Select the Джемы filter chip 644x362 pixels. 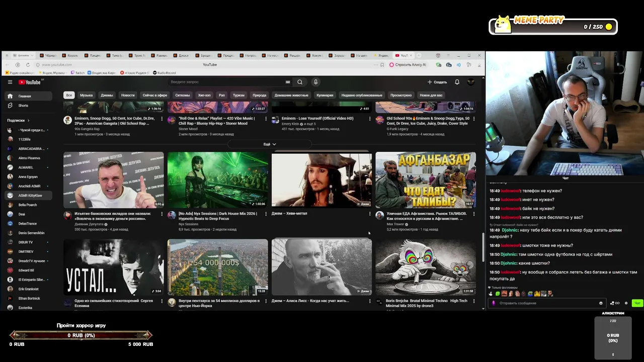tap(107, 95)
